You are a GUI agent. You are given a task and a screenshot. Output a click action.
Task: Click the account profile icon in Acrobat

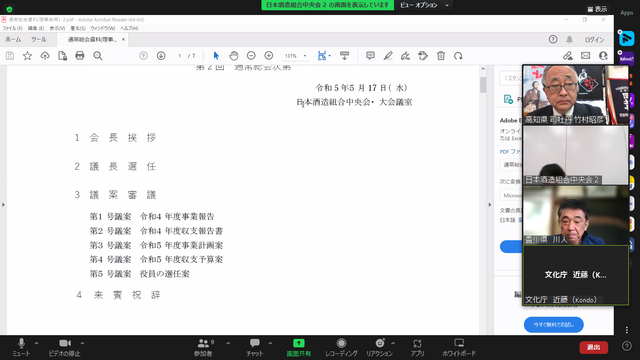603,56
